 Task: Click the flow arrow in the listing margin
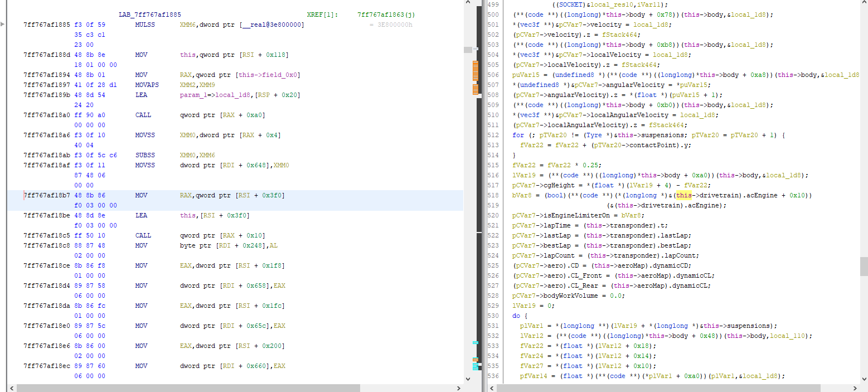3,25
